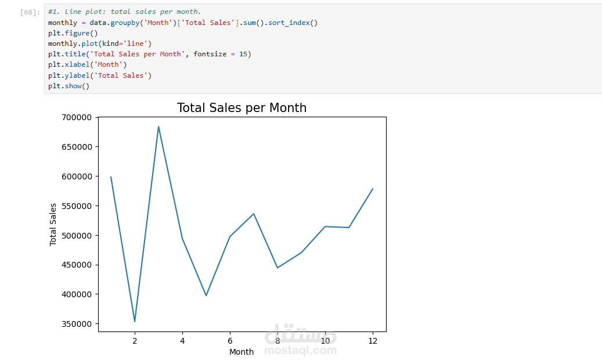Viewport: 602px width, 364px height.
Task: Click the plt.show() code line
Action: [69, 86]
